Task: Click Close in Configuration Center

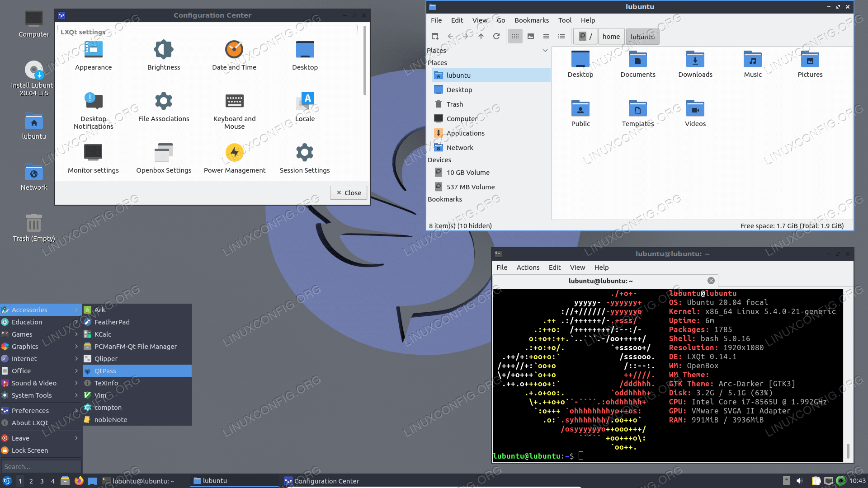Action: [349, 192]
